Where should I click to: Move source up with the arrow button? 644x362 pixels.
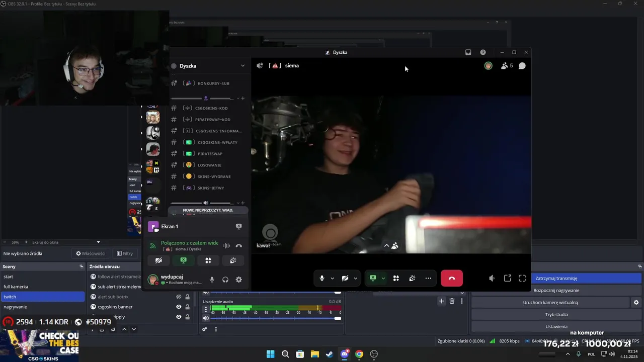[x=124, y=329]
